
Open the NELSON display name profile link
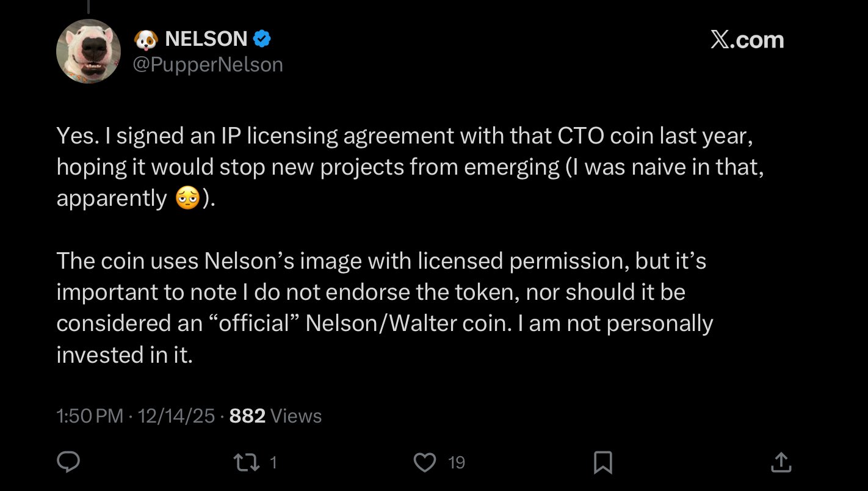click(206, 39)
